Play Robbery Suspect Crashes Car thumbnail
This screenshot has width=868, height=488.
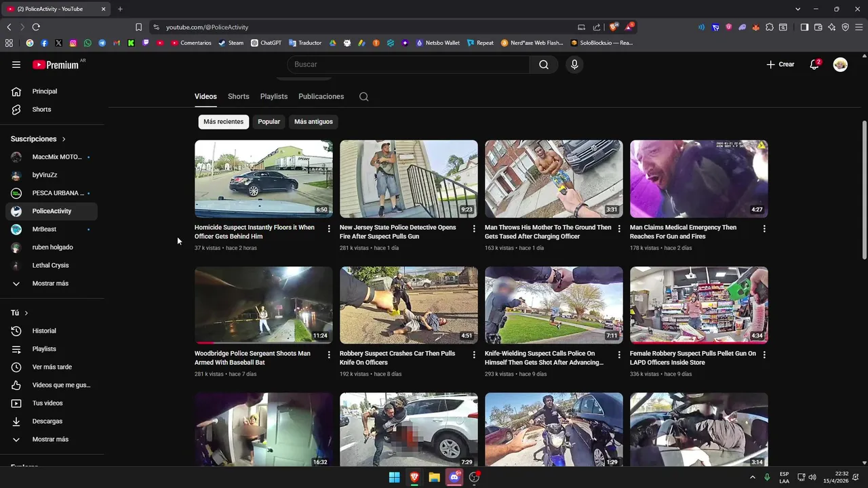tap(409, 305)
